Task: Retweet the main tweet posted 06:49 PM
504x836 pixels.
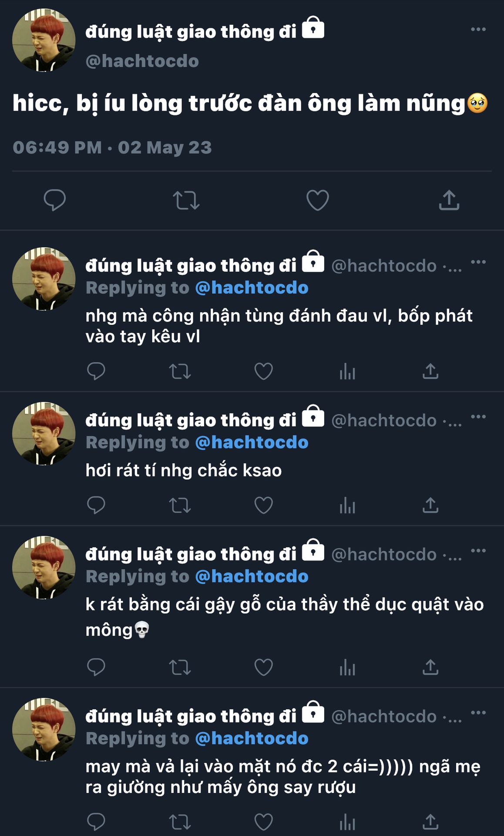Action: (186, 201)
